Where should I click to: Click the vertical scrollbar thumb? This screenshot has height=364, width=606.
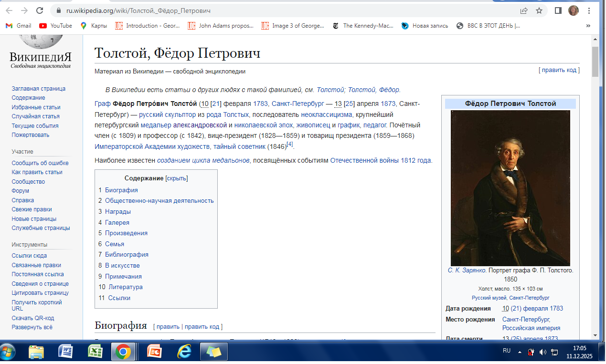coord(595,62)
